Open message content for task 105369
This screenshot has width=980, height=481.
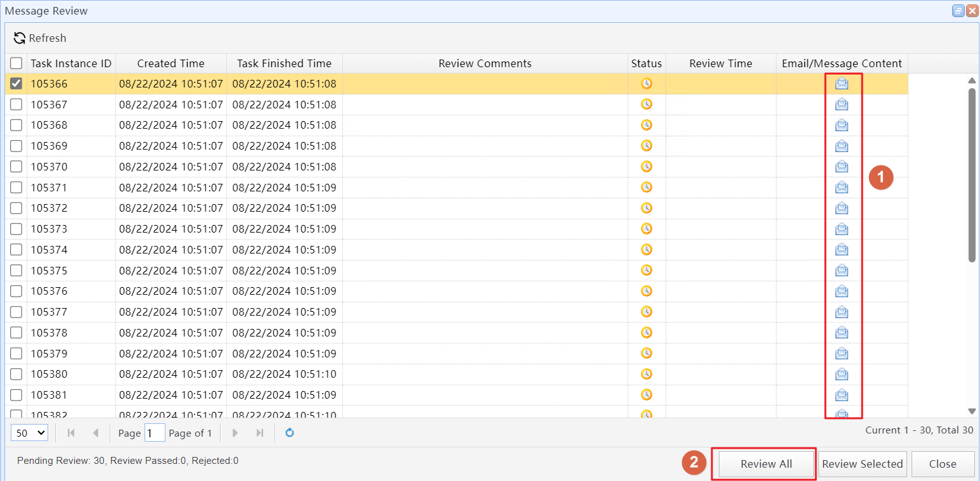[x=841, y=146]
